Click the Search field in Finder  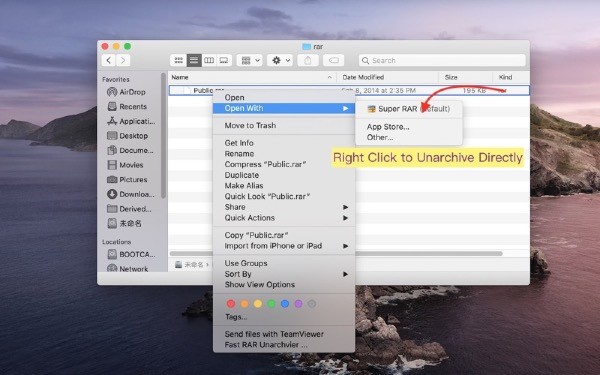[442, 60]
